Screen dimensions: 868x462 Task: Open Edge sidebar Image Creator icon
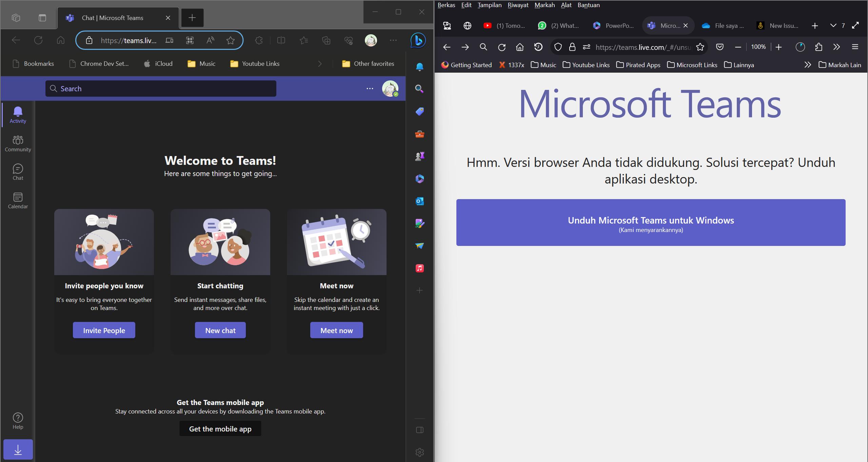(419, 223)
